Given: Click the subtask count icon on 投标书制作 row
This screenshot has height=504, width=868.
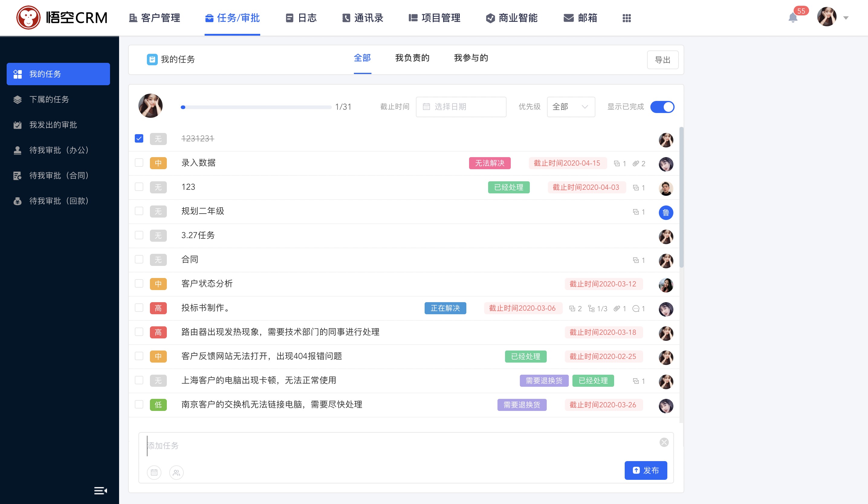Looking at the screenshot, I should [591, 308].
